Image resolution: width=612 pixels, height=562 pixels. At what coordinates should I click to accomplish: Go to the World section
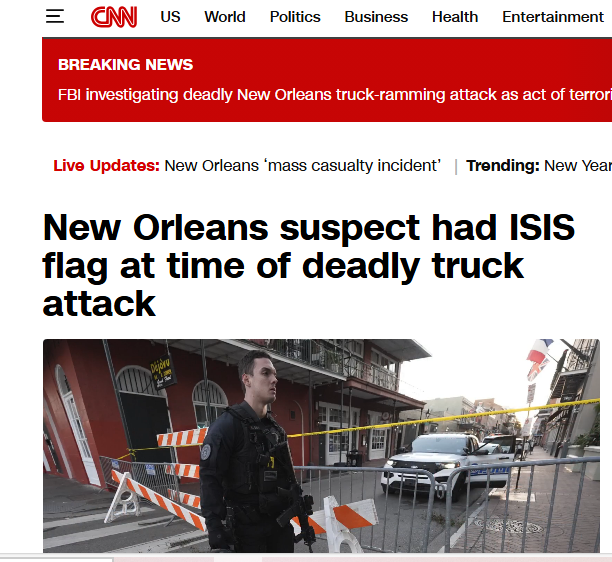pos(225,17)
